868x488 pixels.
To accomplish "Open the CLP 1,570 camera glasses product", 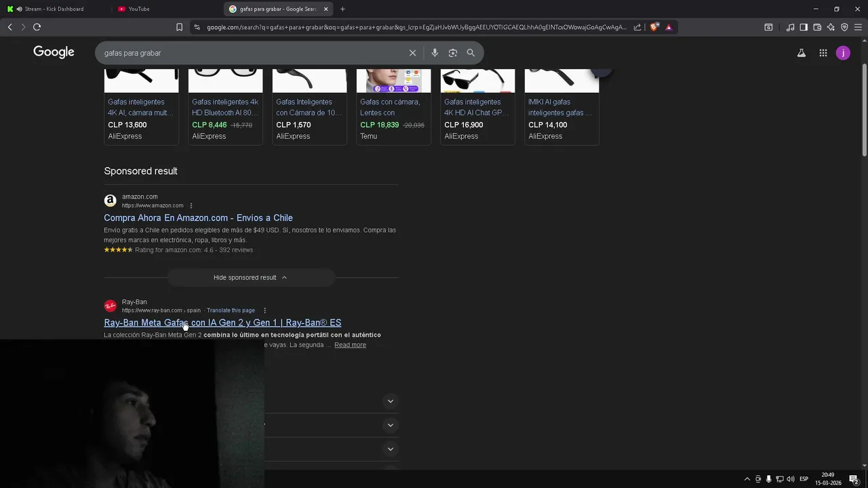I will pos(309,106).
